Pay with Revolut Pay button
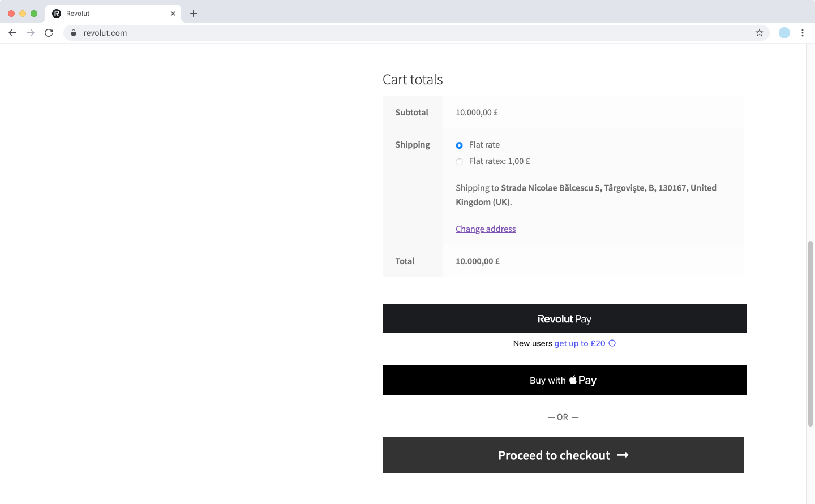The image size is (815, 504). point(565,318)
